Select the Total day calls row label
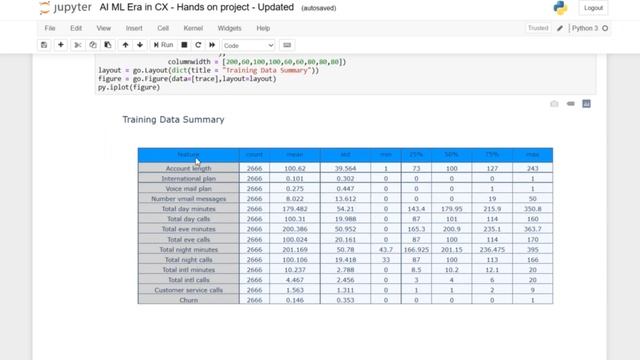Screen dimensions: 640x360 coord(189,219)
